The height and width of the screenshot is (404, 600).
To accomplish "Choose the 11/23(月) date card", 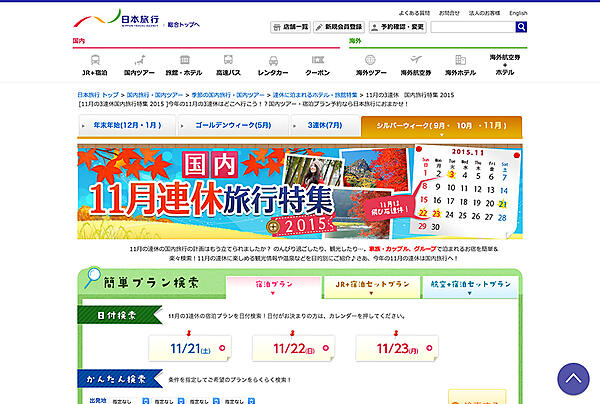I will (397, 348).
